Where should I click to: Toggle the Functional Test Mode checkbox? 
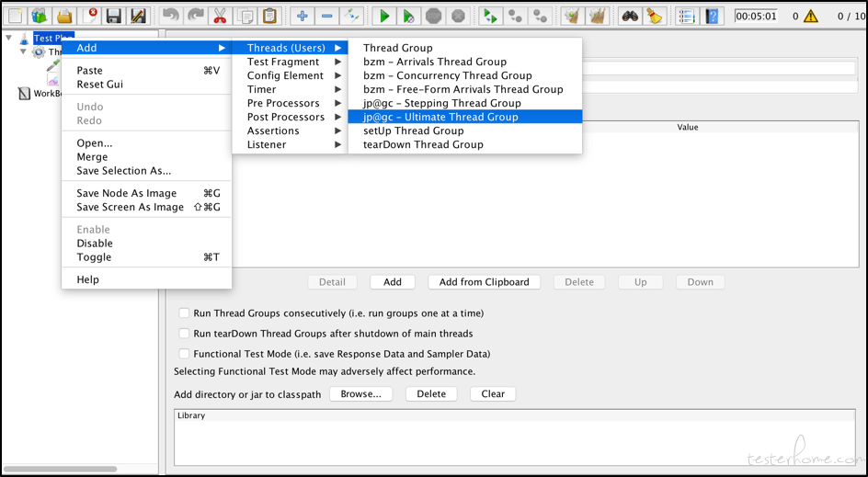184,354
